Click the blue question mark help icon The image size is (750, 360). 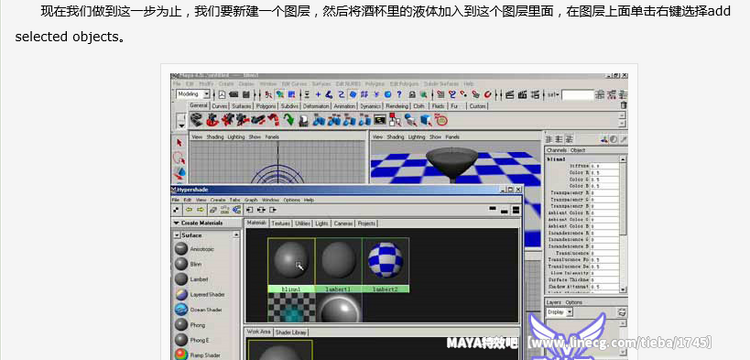399,95
